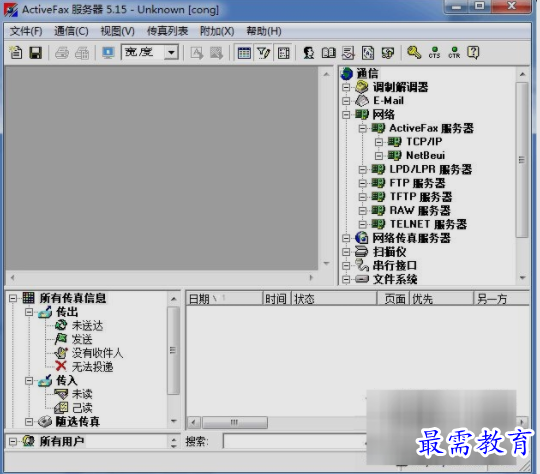Sort by the 时间 column header

click(x=277, y=299)
